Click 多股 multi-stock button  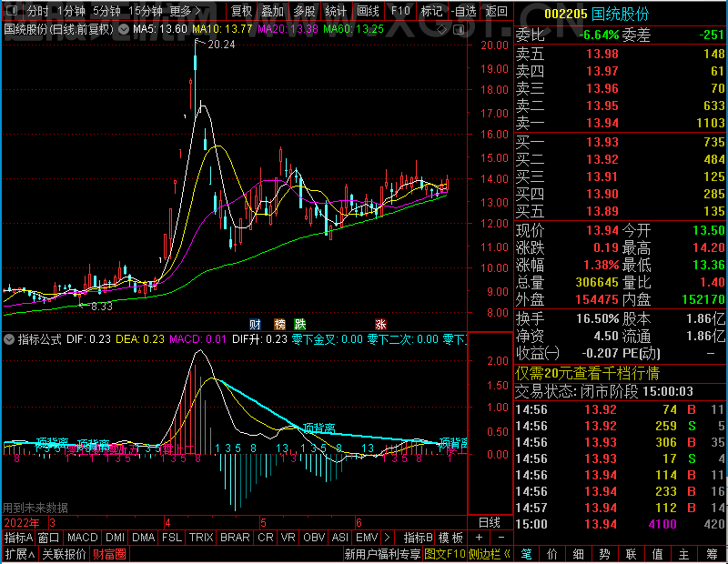tap(304, 11)
